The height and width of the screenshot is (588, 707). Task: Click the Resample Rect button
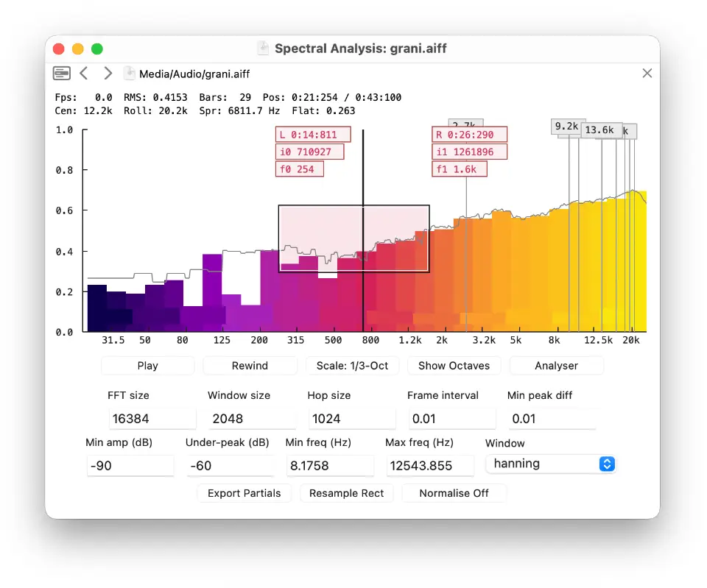pos(346,493)
